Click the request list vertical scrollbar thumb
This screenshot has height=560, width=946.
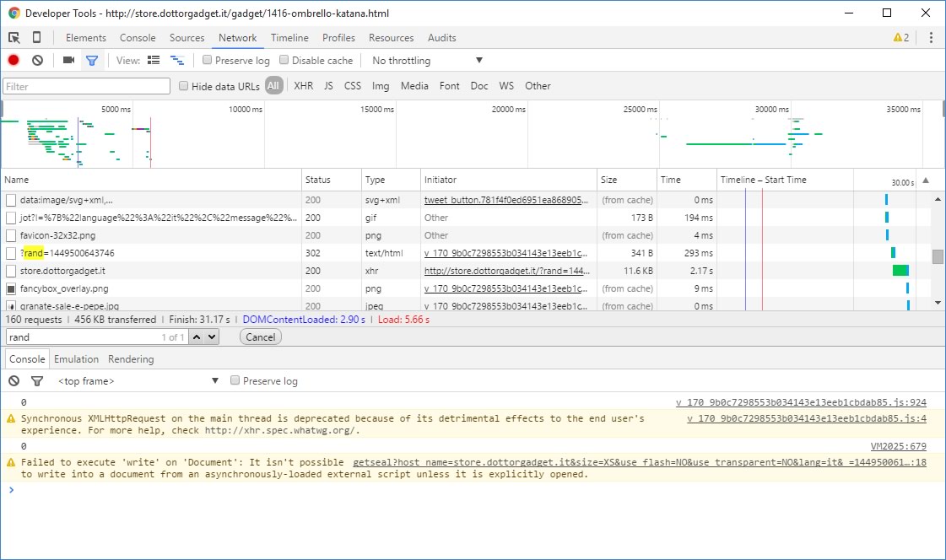[938, 256]
